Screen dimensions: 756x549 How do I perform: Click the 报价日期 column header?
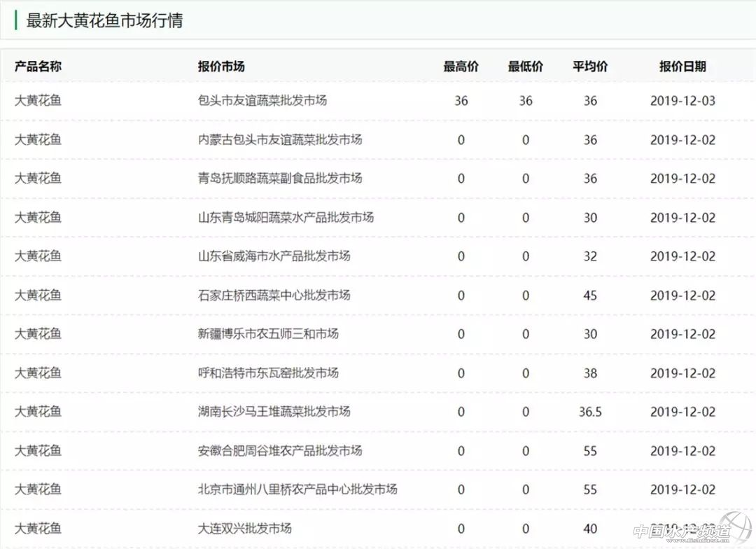tap(682, 67)
